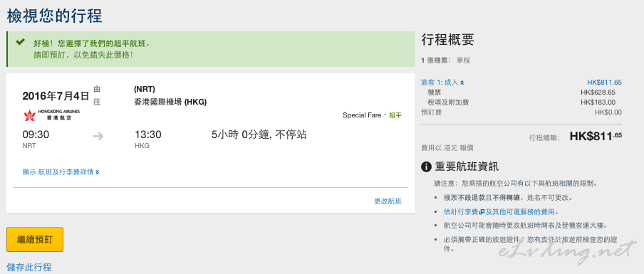Click the Hong Kong Airlines logo
Viewport: 644px width, 274px height.
(51, 115)
